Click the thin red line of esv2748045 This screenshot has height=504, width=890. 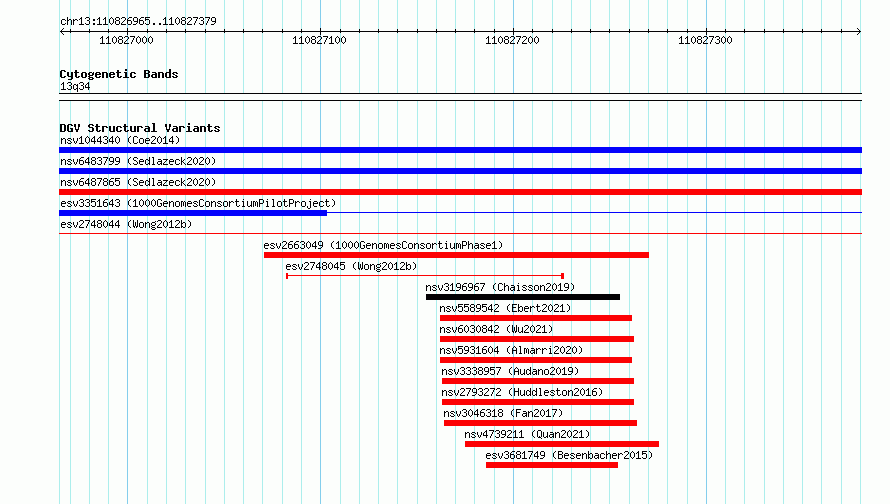425,276
